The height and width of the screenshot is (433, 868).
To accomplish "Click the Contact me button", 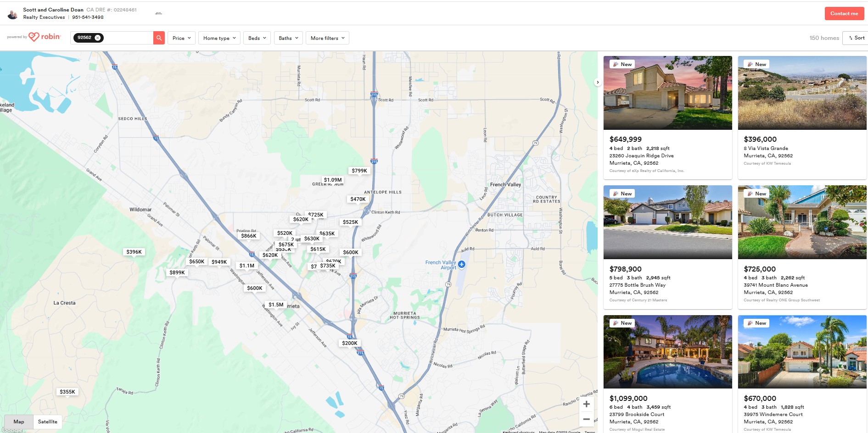I will (844, 14).
